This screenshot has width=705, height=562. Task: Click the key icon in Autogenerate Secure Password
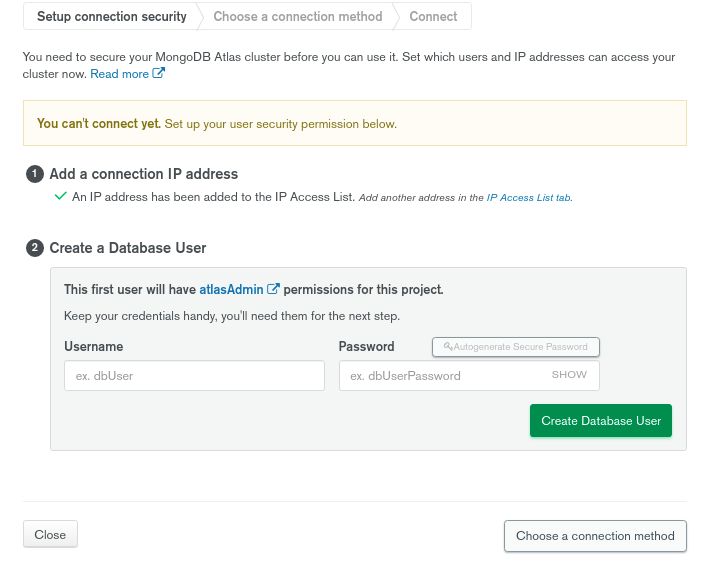(x=448, y=346)
